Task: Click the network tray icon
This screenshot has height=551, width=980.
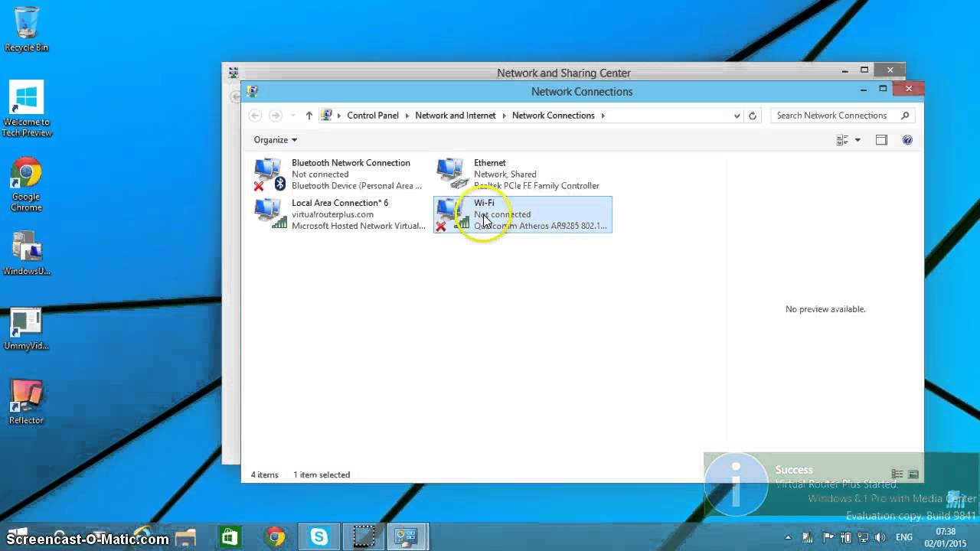Action: coord(863,538)
